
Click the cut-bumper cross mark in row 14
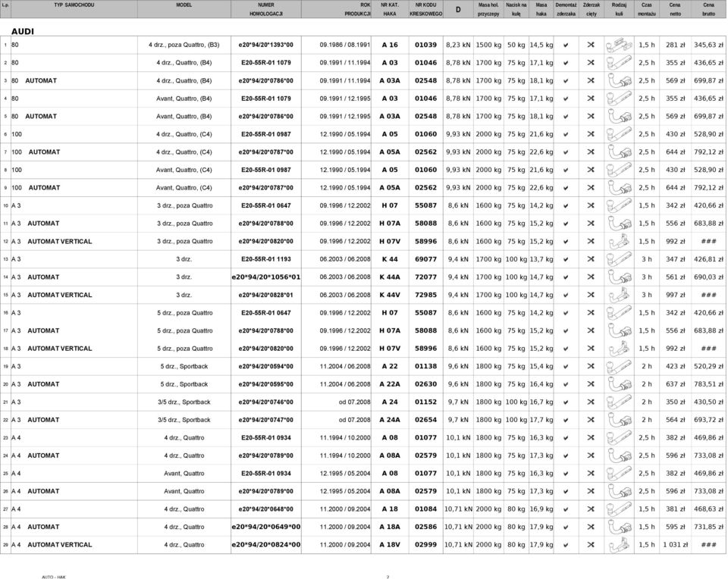(x=591, y=277)
